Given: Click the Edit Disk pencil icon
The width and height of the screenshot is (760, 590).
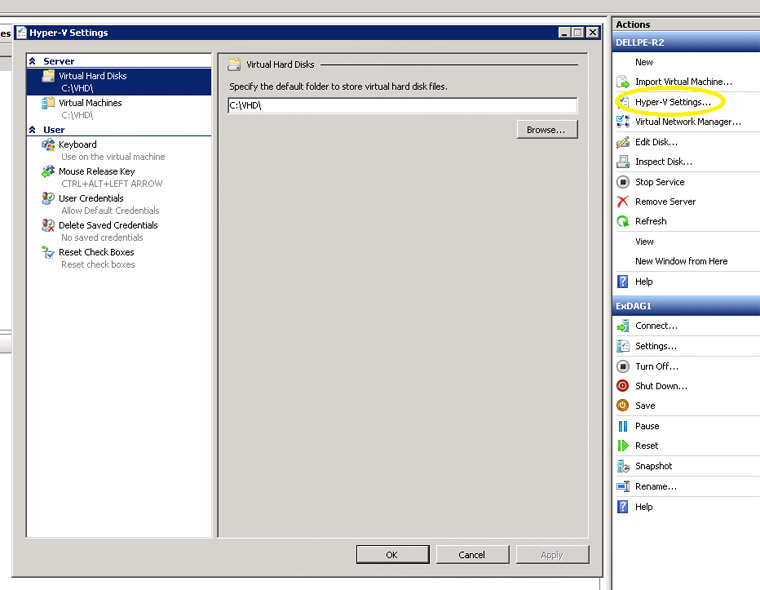Looking at the screenshot, I should tap(623, 142).
